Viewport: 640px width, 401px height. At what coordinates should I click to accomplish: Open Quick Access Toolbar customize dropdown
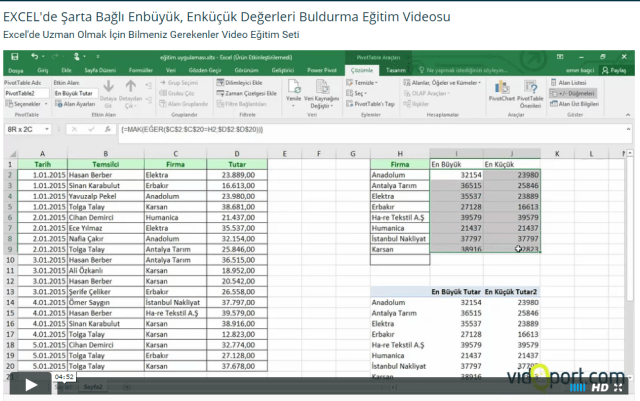click(98, 57)
